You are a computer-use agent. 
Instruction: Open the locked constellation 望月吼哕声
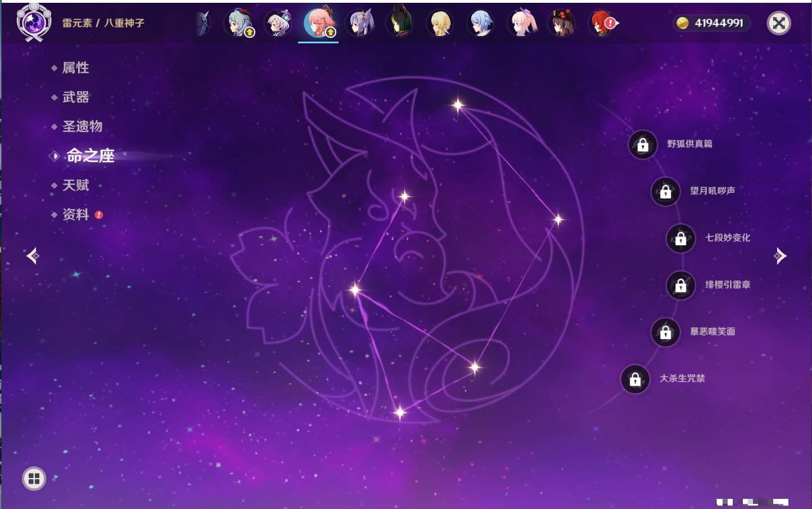[x=666, y=192]
